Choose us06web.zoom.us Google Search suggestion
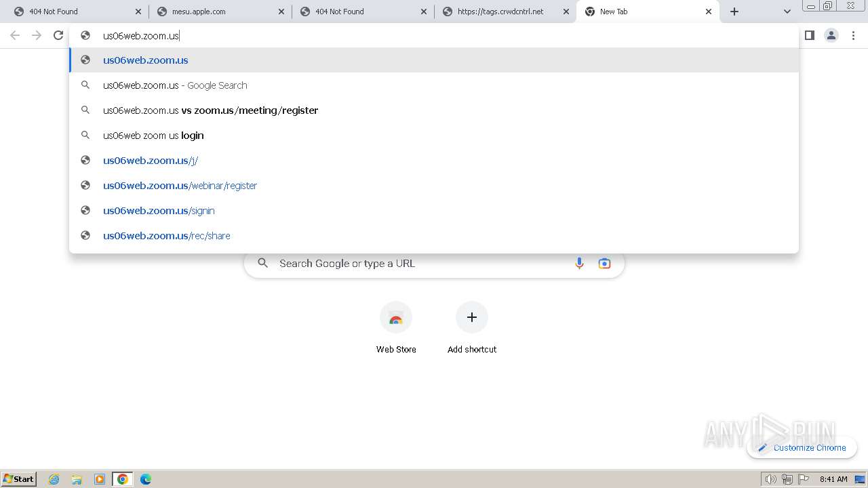This screenshot has width=868, height=488. 434,85
